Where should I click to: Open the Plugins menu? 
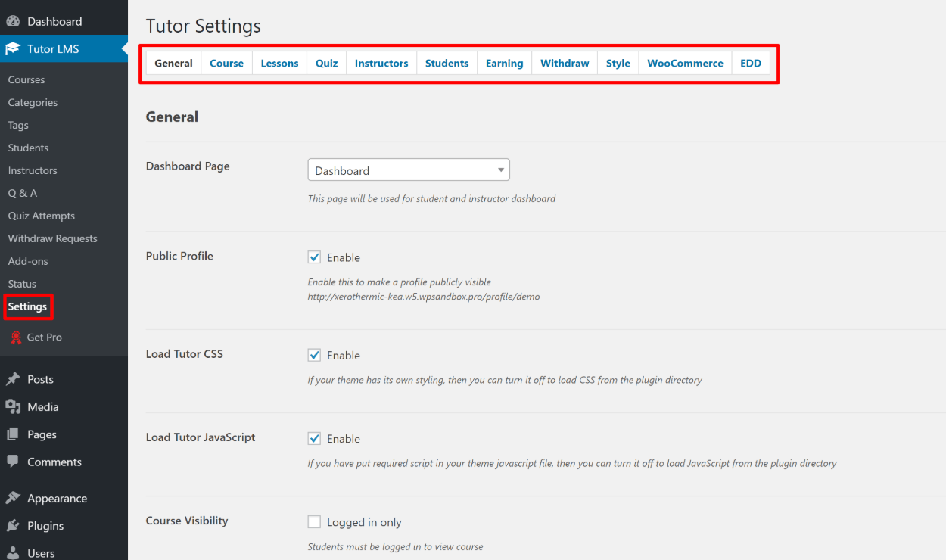(x=64, y=526)
